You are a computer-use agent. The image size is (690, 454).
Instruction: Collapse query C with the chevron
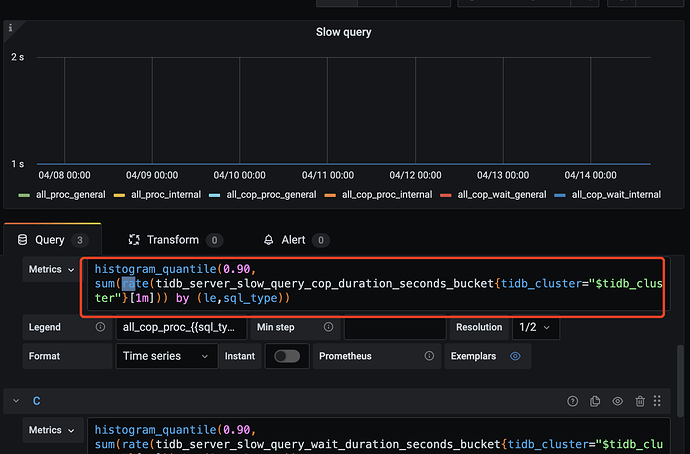pyautogui.click(x=16, y=401)
